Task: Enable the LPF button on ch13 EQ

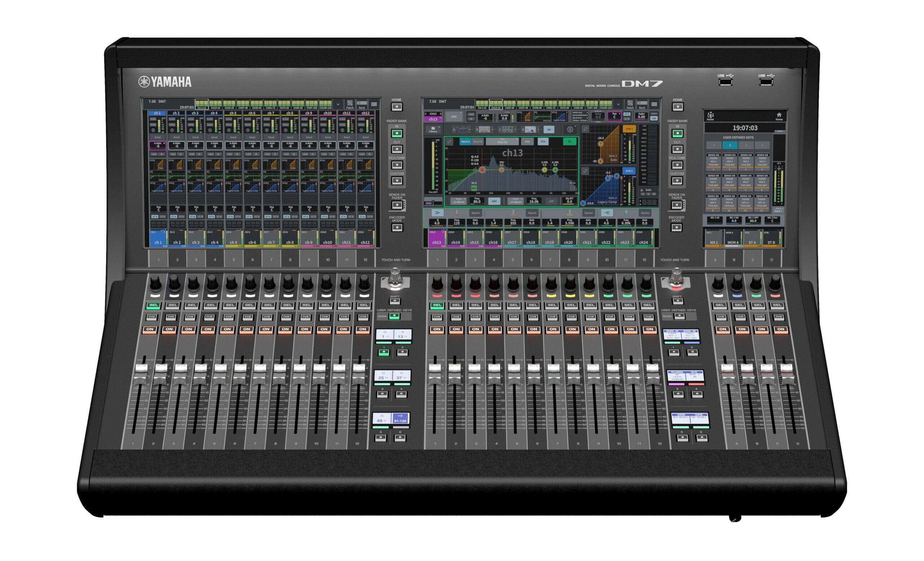Action: tap(551, 202)
